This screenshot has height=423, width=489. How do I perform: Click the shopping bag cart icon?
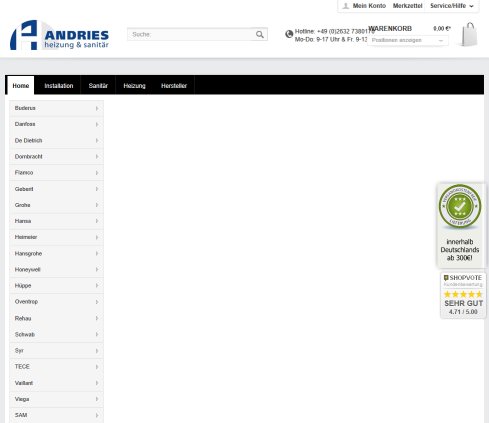pyautogui.click(x=469, y=34)
